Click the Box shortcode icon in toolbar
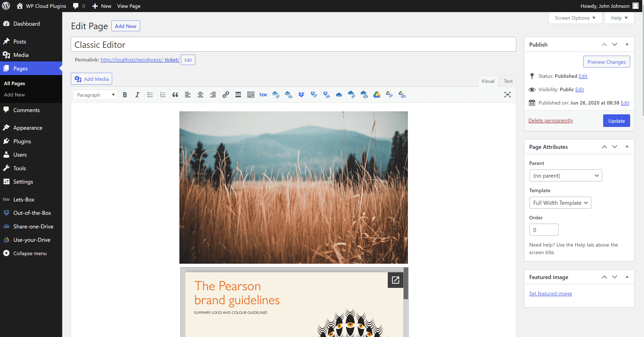This screenshot has height=337, width=644. coord(263,95)
